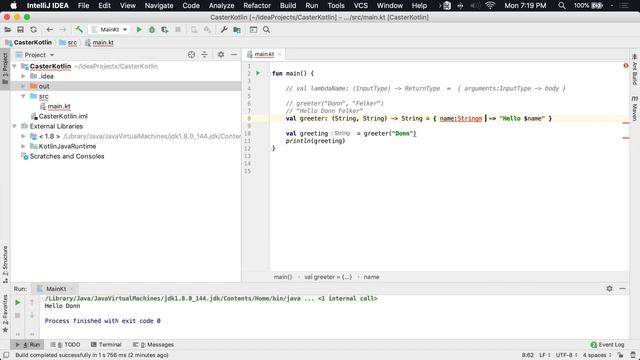The width and height of the screenshot is (640, 360).
Task: Open Project panel gear settings
Action: click(221, 54)
